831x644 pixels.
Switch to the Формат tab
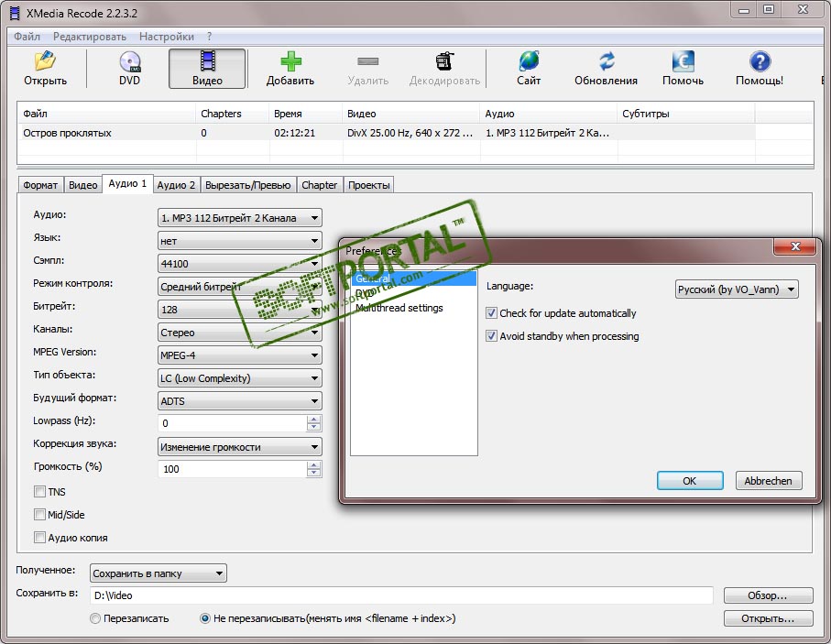click(40, 185)
